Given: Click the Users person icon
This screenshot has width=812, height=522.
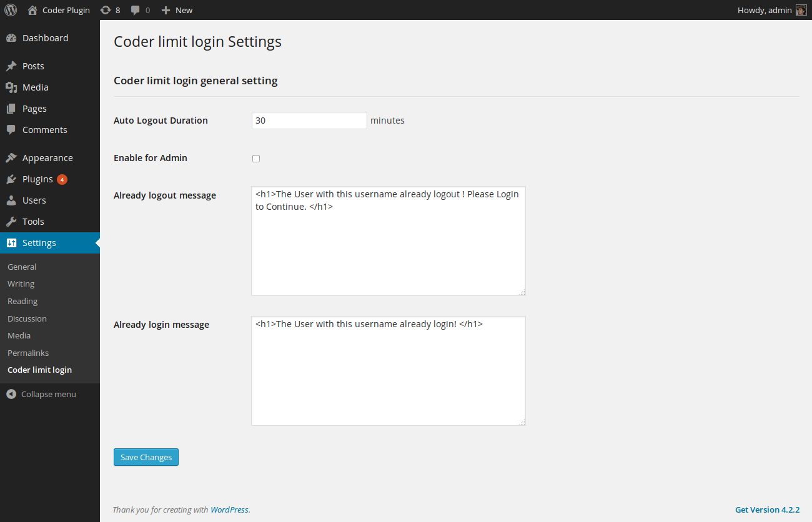Looking at the screenshot, I should click(x=11, y=200).
